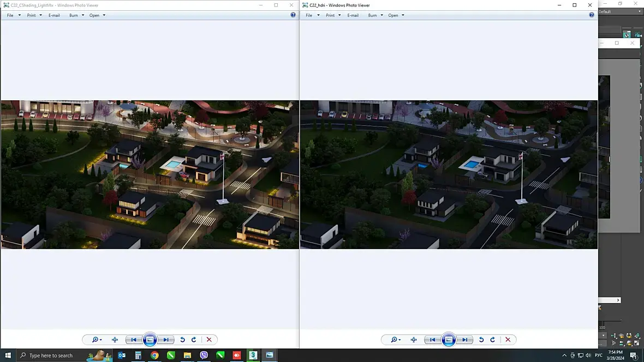Open the volume control in system tray
This screenshot has height=362, width=644.
pyautogui.click(x=588, y=355)
